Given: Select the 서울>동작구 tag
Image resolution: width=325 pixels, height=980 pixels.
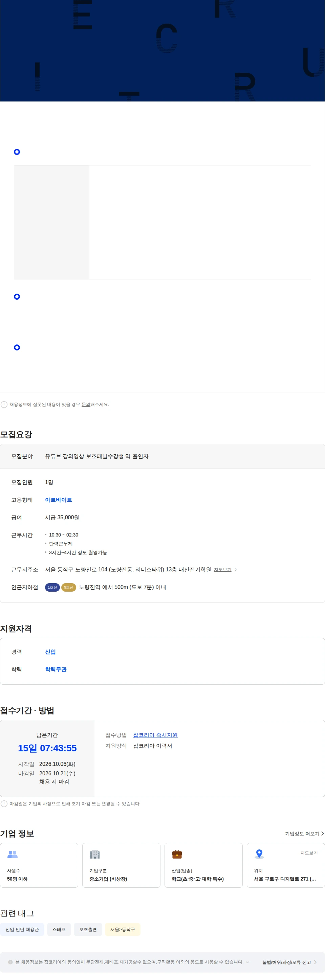Looking at the screenshot, I should (123, 929).
